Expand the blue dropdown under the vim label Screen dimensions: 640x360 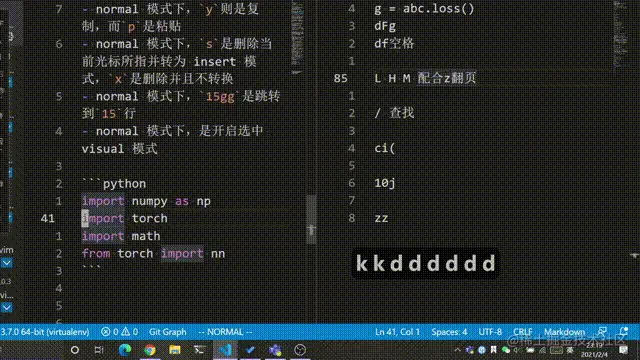(x=7, y=263)
